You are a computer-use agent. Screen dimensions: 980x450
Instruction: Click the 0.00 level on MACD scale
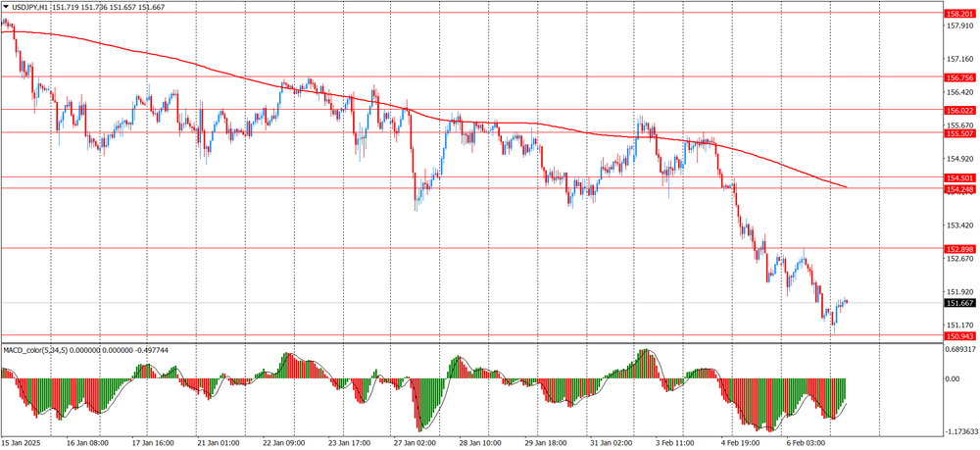click(x=952, y=378)
